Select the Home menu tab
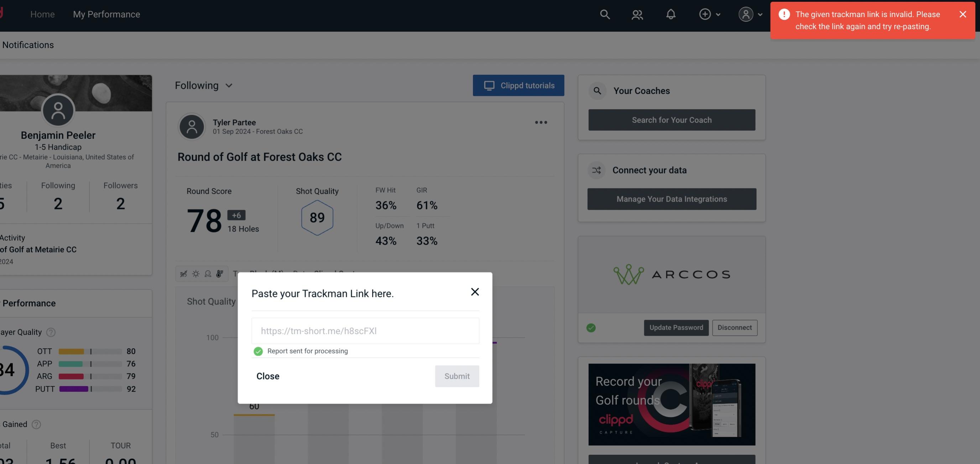Screen dimensions: 980x464 point(42,14)
